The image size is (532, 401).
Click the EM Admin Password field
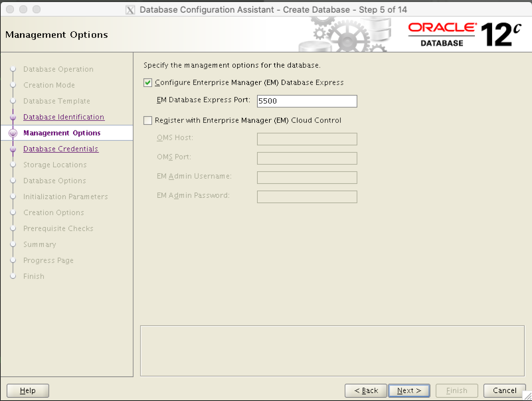[x=307, y=197]
